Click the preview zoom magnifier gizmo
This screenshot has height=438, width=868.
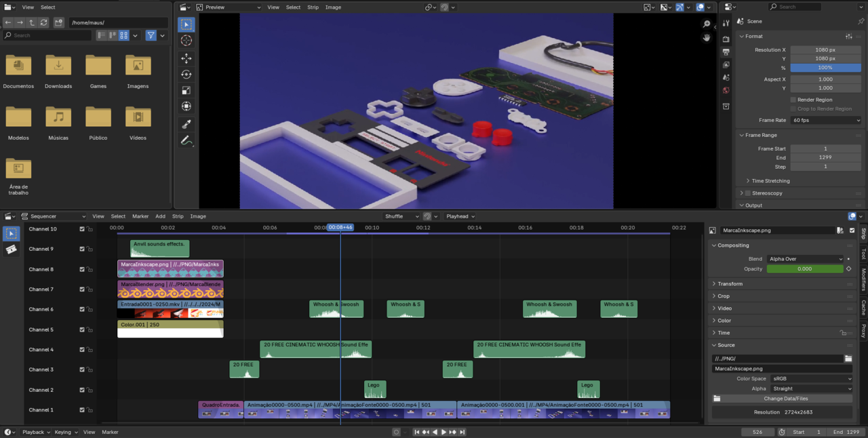(x=707, y=24)
